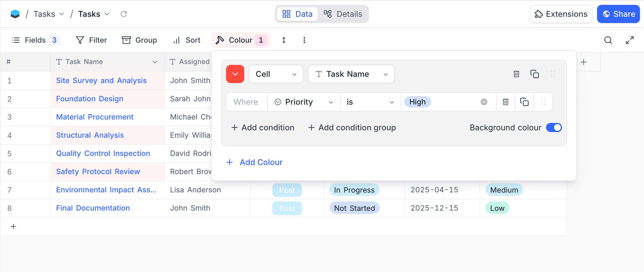This screenshot has height=272, width=644.
Task: Expand the Priority field dropdown
Action: tap(303, 102)
